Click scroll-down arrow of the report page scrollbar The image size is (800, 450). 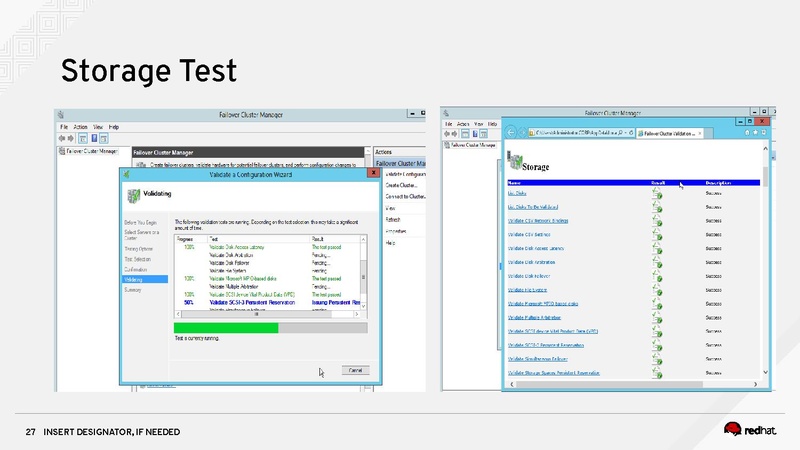click(x=765, y=372)
